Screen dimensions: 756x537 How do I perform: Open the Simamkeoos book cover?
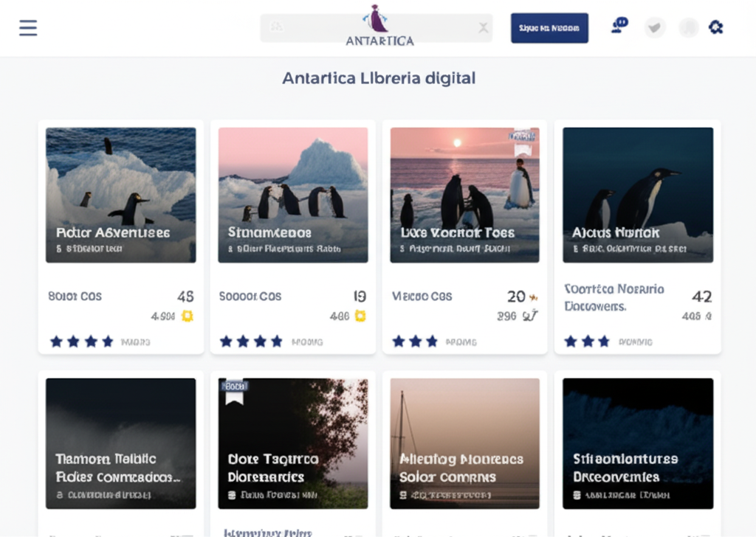coord(293,195)
